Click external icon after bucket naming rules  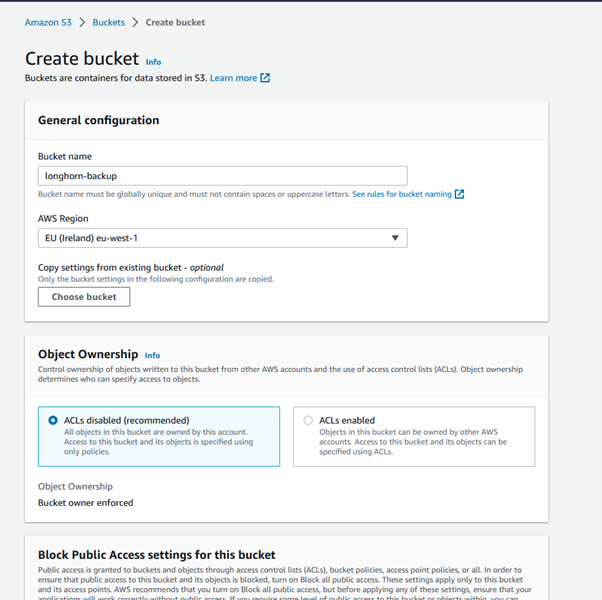click(x=459, y=194)
